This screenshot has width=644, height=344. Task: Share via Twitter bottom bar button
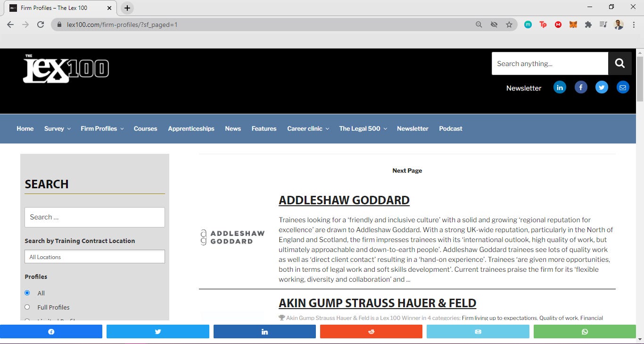[x=158, y=332]
